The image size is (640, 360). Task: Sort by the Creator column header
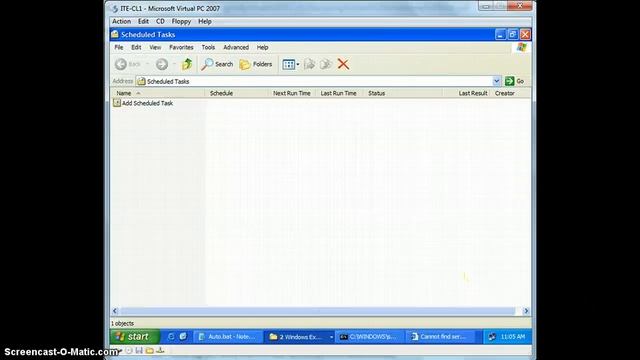[511, 93]
